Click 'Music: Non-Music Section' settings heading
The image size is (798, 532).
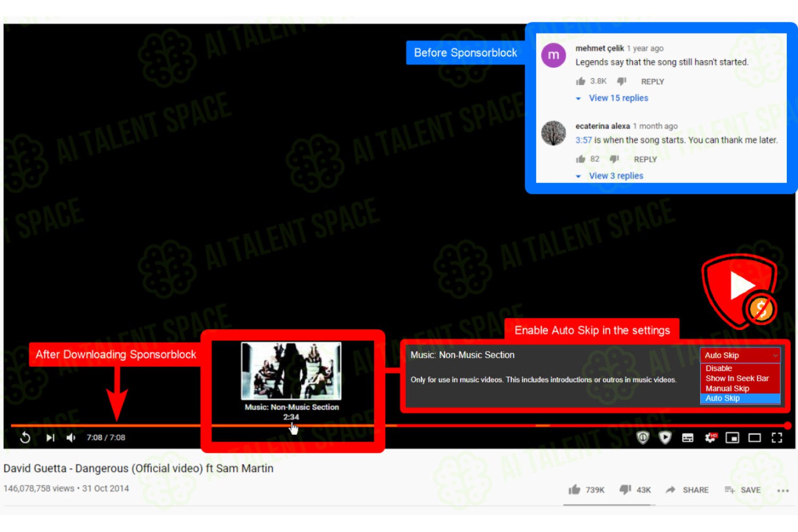462,355
